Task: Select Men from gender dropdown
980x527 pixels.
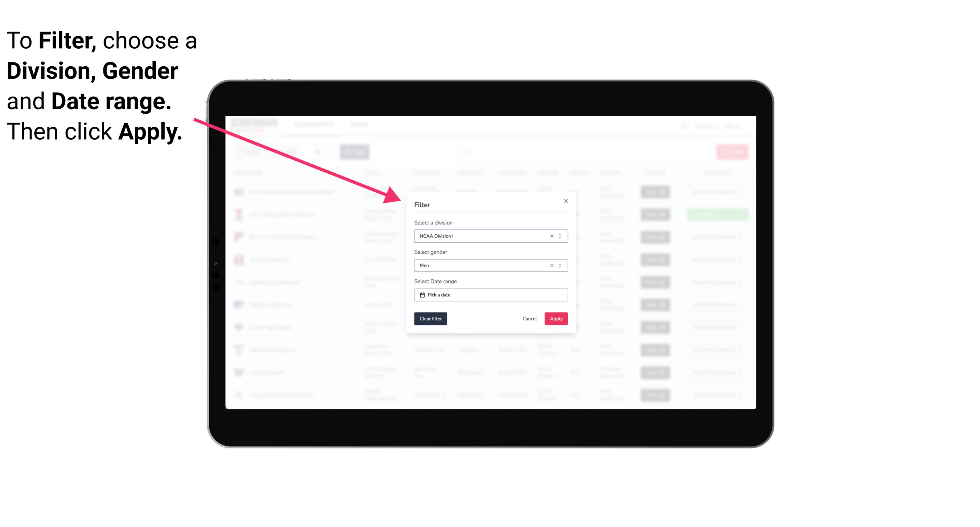Action: 490,265
